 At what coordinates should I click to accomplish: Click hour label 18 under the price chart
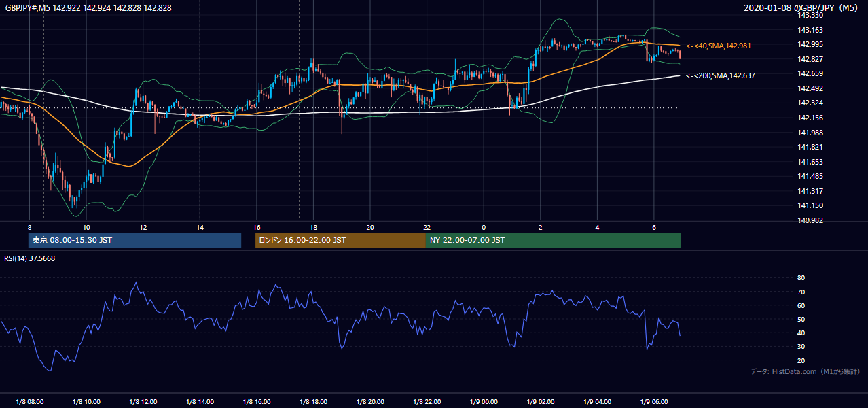[313, 227]
